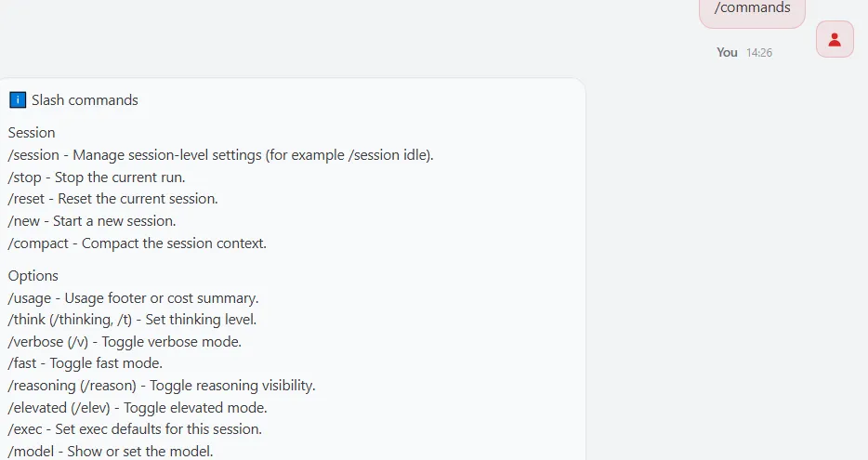
Task: Click the /new start session line
Action: coord(92,221)
